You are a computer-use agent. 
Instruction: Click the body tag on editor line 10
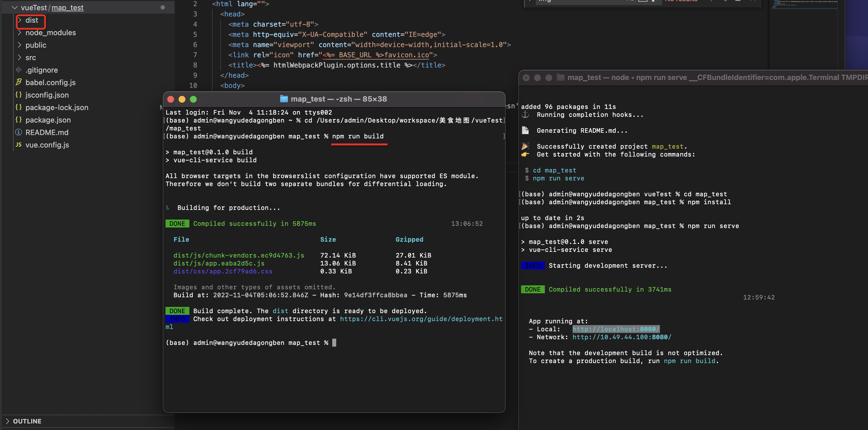pos(232,86)
